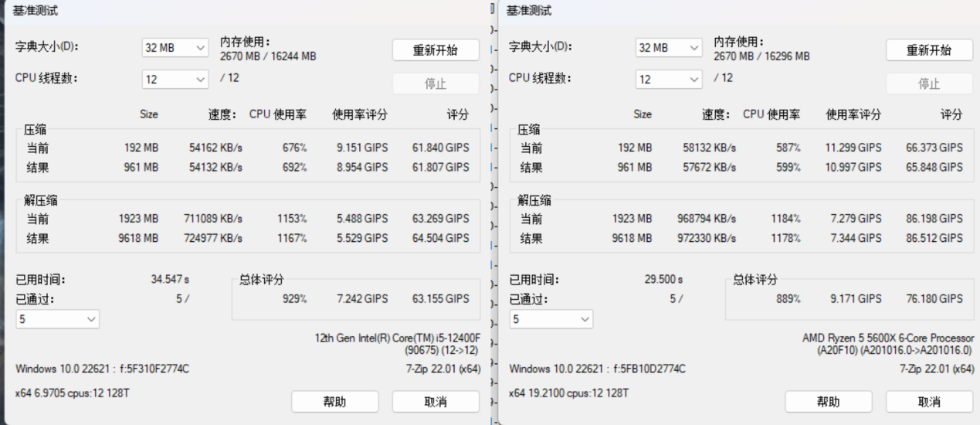Screen dimensions: 980x425
Task: Click x64 19.2100 cpus:12 128T text
Action: point(569,393)
